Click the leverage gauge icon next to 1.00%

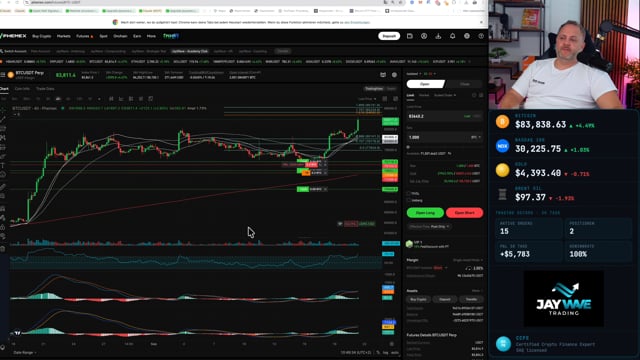click(x=468, y=268)
